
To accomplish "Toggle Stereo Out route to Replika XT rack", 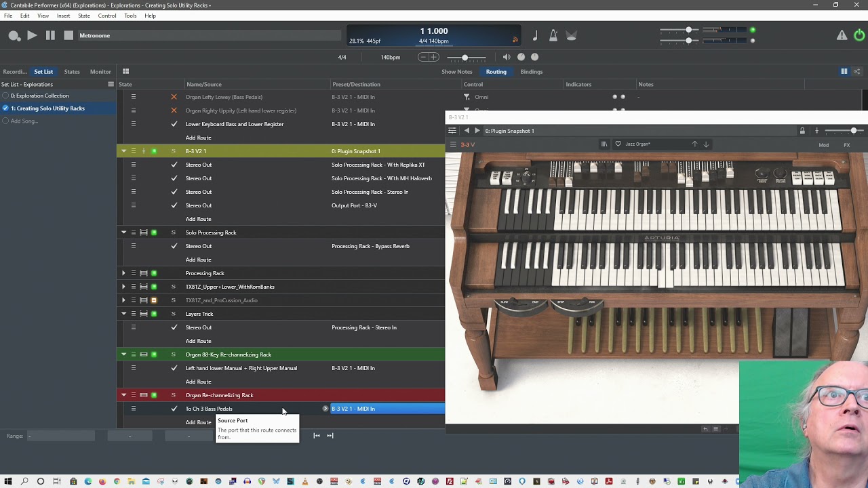I will point(174,165).
